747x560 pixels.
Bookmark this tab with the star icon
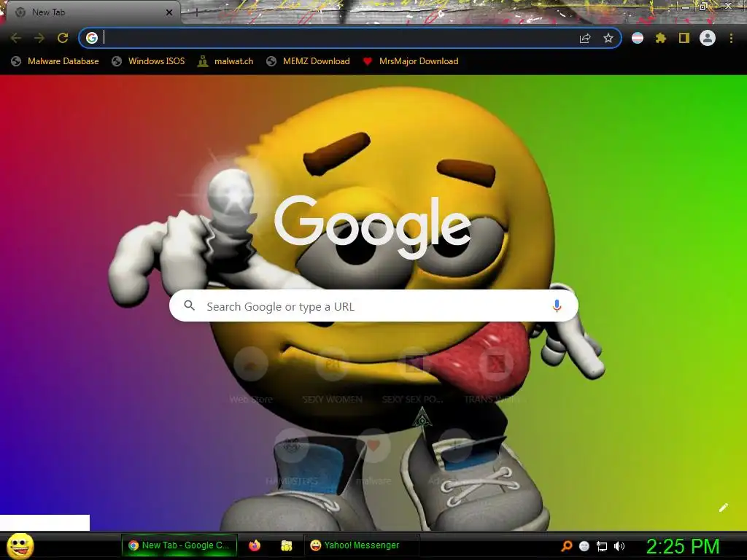(x=608, y=38)
